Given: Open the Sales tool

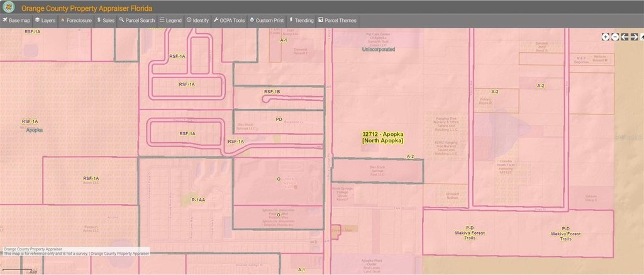Looking at the screenshot, I should coord(106,20).
